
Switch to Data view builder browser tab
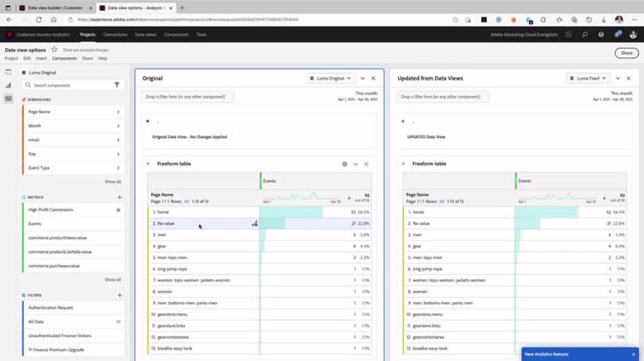click(55, 8)
